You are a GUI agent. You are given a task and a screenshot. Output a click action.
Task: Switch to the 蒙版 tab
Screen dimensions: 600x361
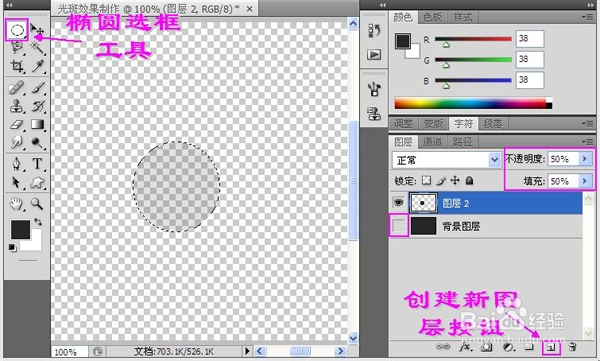[434, 124]
